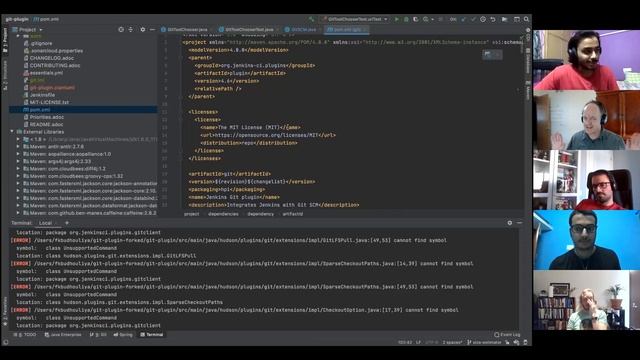Click the build hammer icon
The width and height of the screenshot is (640, 360).
[311, 19]
